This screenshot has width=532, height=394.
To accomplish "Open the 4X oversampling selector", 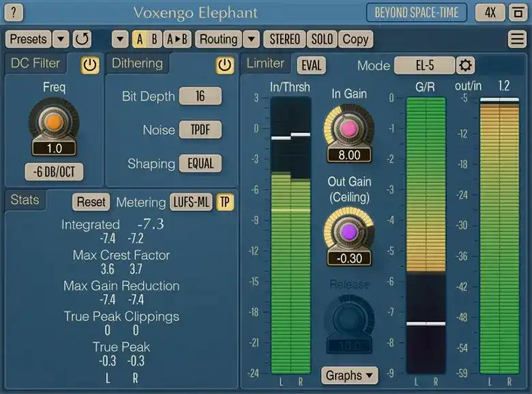I will 490,12.
